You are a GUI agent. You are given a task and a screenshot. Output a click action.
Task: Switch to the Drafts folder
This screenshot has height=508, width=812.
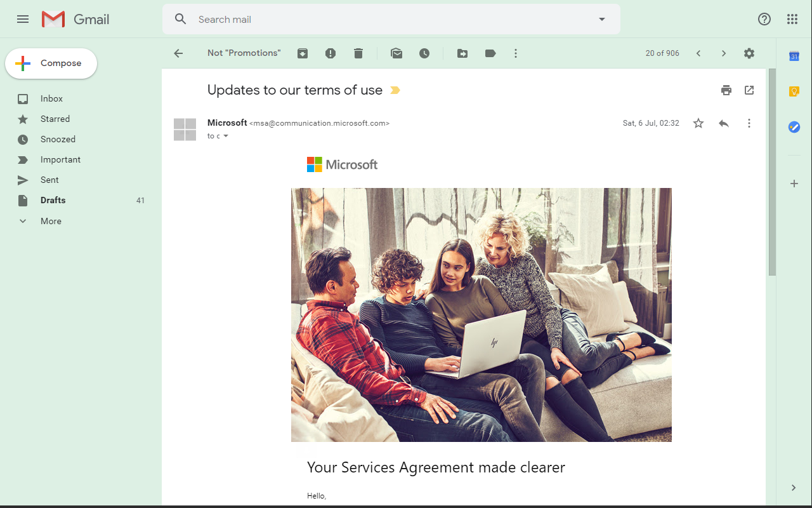[52, 200]
